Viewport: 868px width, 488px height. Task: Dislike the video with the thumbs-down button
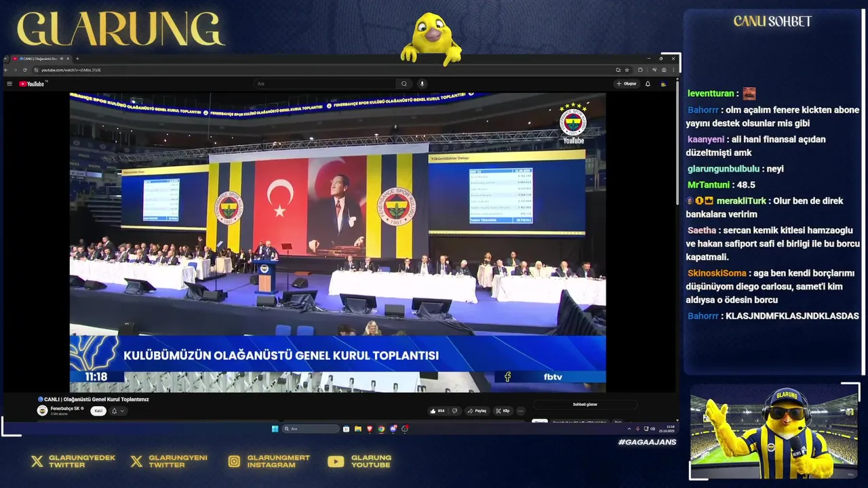coord(454,411)
